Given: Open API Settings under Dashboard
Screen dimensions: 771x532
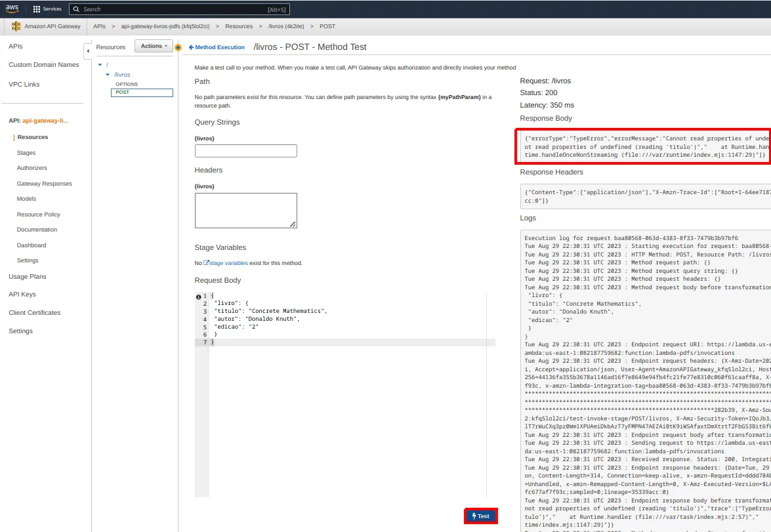Looking at the screenshot, I should (28, 260).
